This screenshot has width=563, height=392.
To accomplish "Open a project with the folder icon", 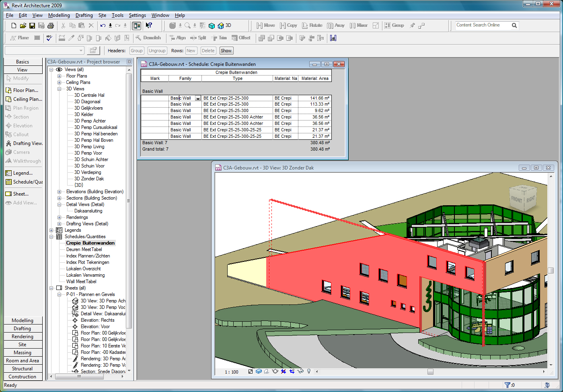I will point(23,26).
